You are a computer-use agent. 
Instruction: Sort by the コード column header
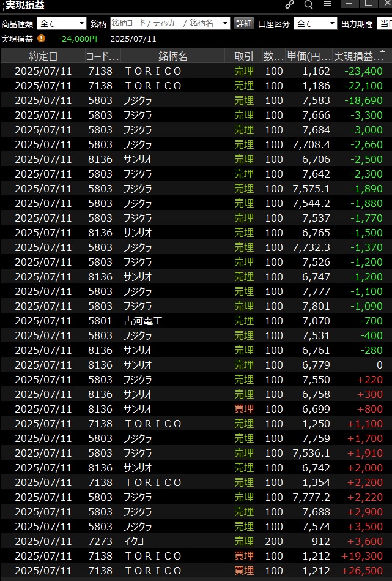point(103,56)
